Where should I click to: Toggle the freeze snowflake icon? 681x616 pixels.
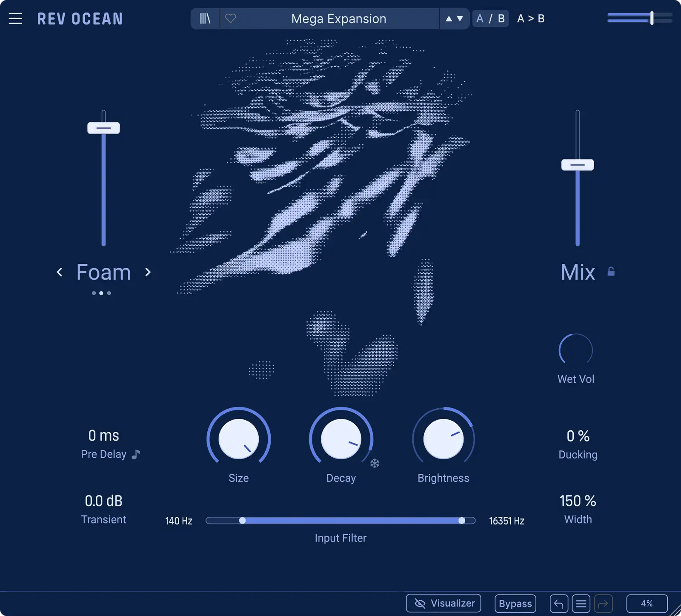tap(375, 463)
